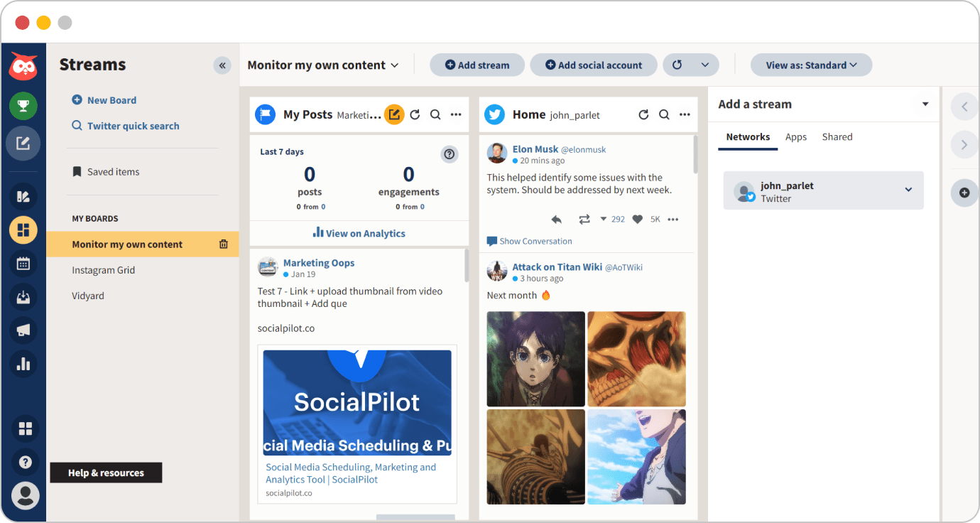Switch to the Shared tab
The width and height of the screenshot is (980, 523).
click(x=837, y=137)
